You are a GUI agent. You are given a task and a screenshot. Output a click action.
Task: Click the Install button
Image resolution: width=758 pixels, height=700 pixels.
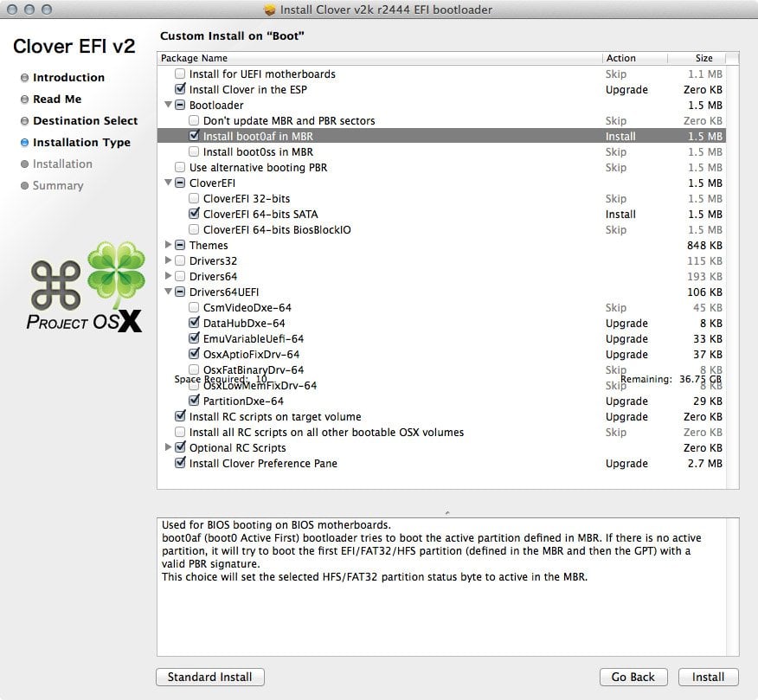click(x=708, y=677)
